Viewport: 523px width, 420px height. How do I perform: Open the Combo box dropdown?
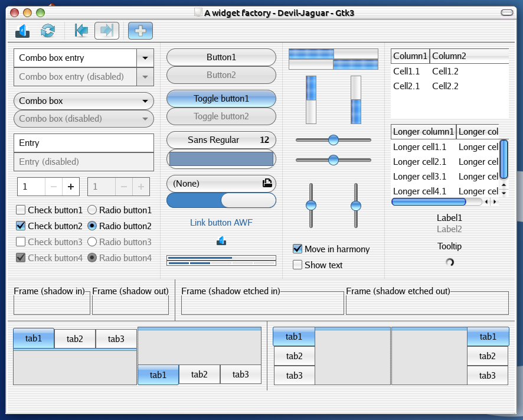click(x=84, y=101)
